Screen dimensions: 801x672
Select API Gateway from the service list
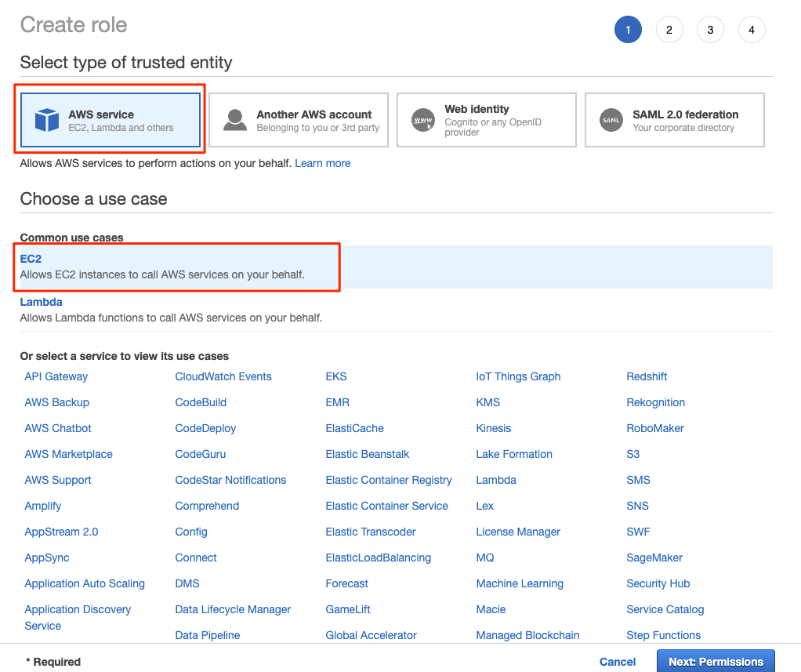56,376
